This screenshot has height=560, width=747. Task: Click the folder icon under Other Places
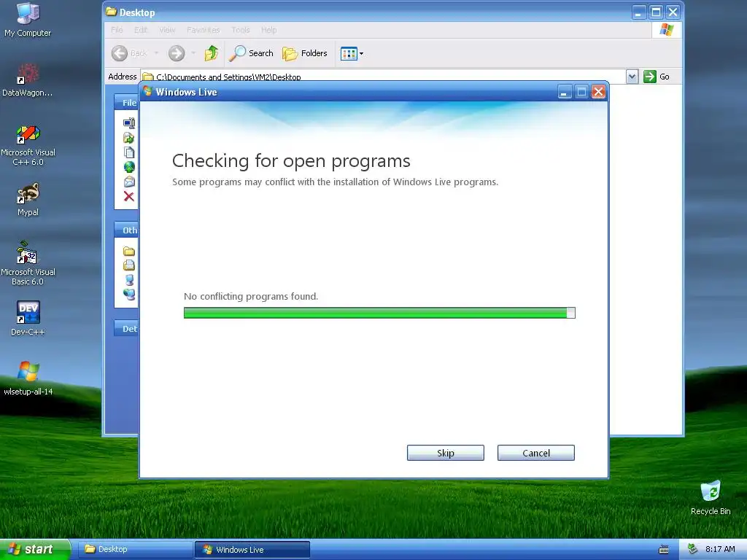[129, 251]
